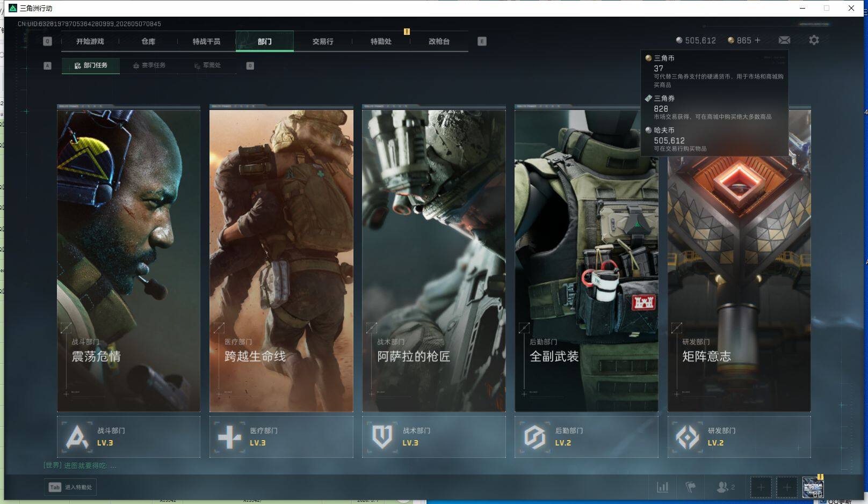This screenshot has width=868, height=504.
Task: Select the 战术部门 LV.3 level panel
Action: click(x=434, y=437)
